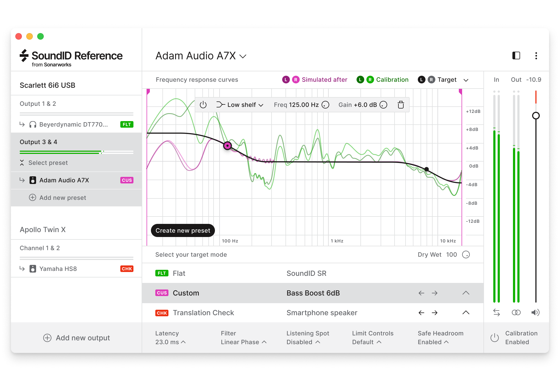Open the Low shelf filter type dropdown
The height and width of the screenshot is (392, 560).
245,105
